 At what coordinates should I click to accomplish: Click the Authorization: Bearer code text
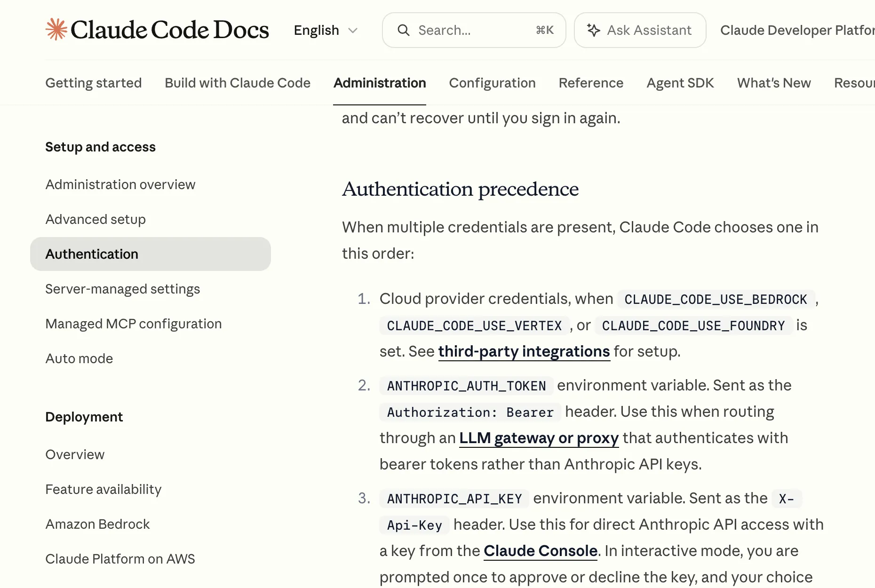(x=470, y=412)
